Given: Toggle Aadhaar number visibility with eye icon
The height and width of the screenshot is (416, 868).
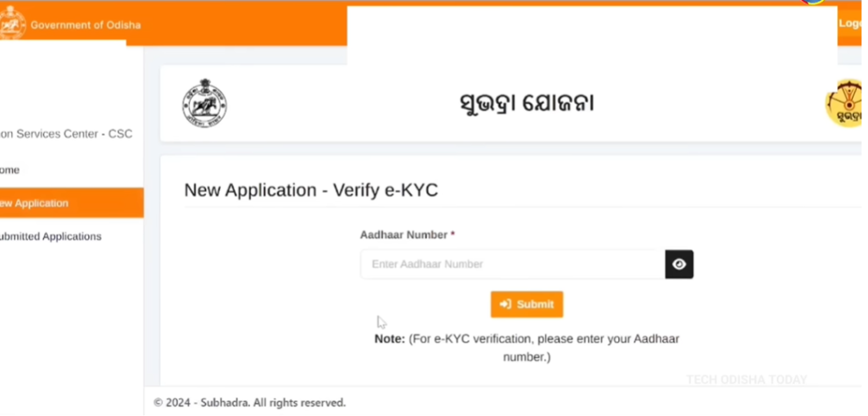Looking at the screenshot, I should pos(679,264).
